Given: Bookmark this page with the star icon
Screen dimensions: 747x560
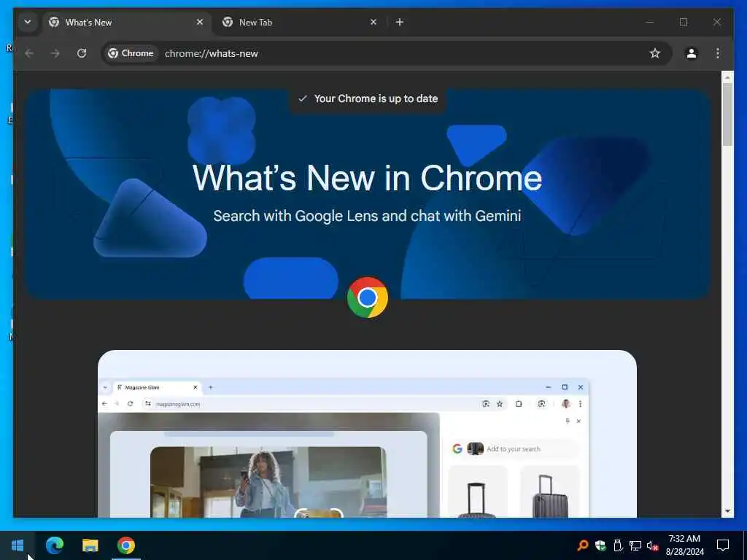Looking at the screenshot, I should (x=655, y=53).
